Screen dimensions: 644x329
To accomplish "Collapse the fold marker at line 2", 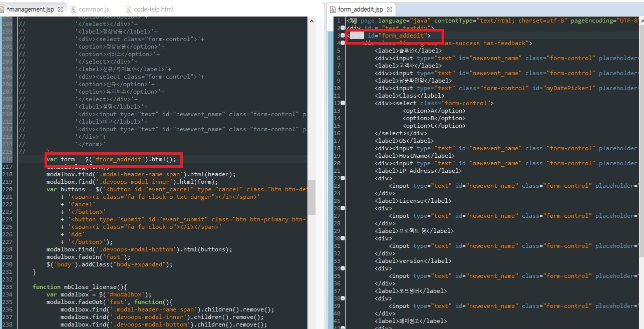I will 343,28.
